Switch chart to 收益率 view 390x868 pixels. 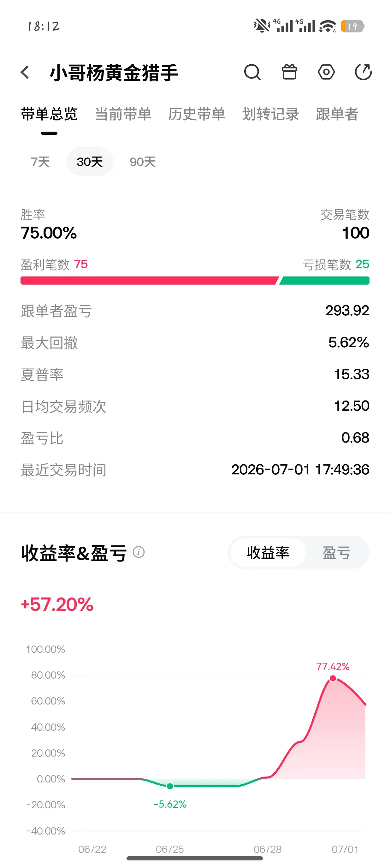(268, 553)
